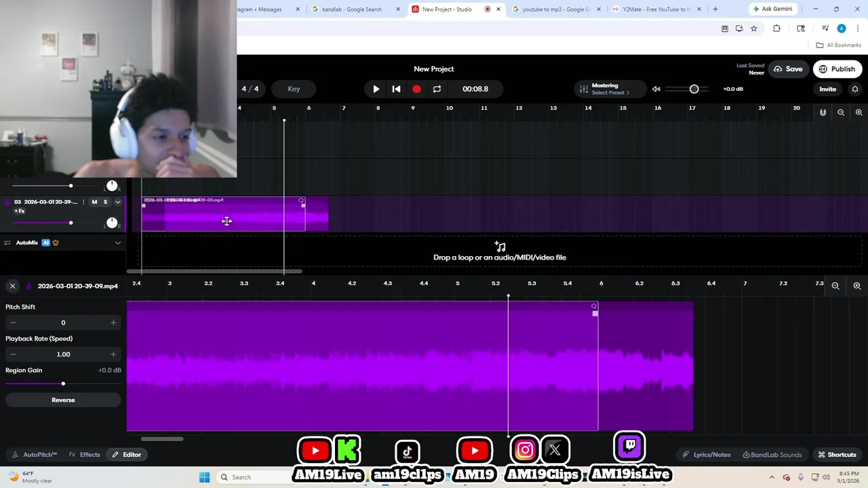Open the Shortcuts panel
Image resolution: width=868 pixels, height=488 pixels.
pyautogui.click(x=837, y=455)
